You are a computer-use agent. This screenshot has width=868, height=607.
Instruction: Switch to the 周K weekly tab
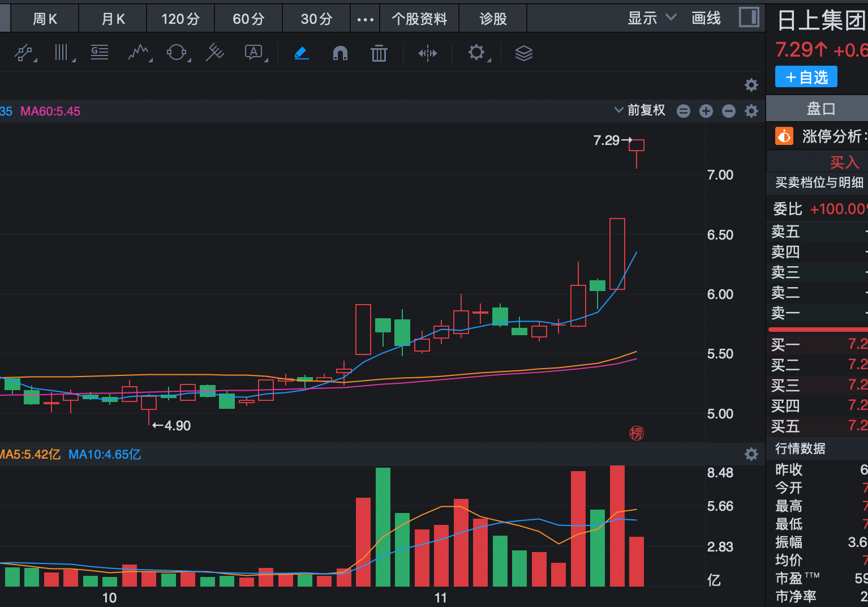(x=44, y=18)
